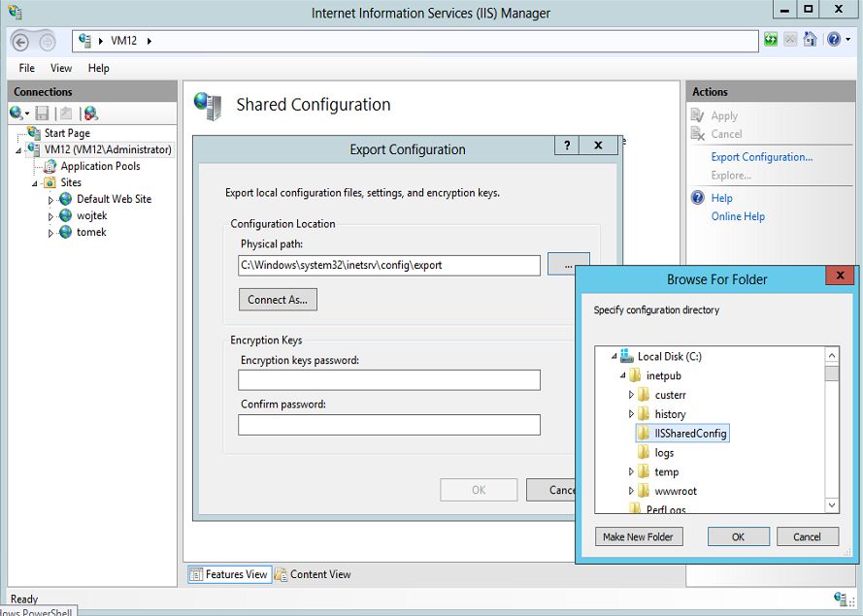
Task: Click the Back navigation arrow icon
Action: [20, 42]
